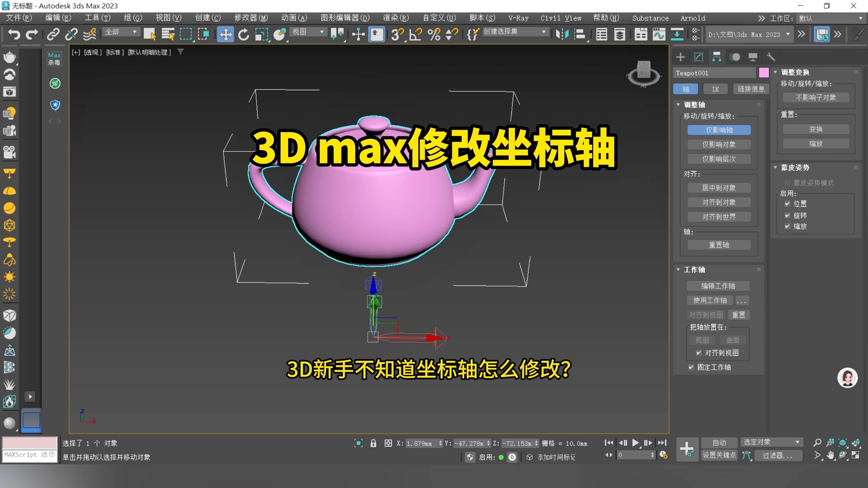Activate the Mirror tool icon
Viewport: 868px width, 488px height.
tap(563, 34)
